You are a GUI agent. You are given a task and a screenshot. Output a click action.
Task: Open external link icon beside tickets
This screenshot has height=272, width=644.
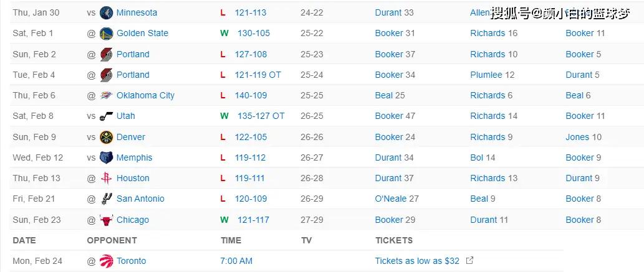(x=470, y=261)
